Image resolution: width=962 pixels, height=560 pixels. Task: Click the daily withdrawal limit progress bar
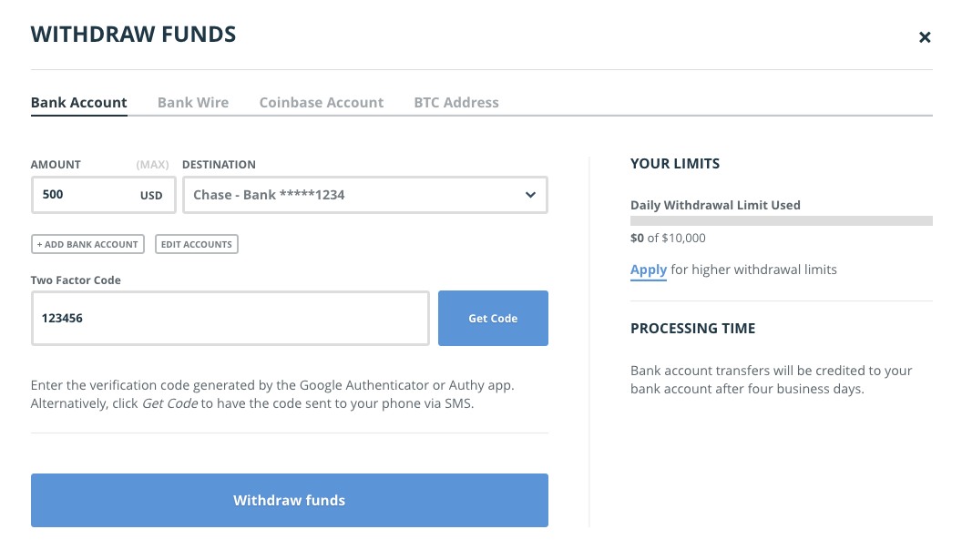(781, 221)
